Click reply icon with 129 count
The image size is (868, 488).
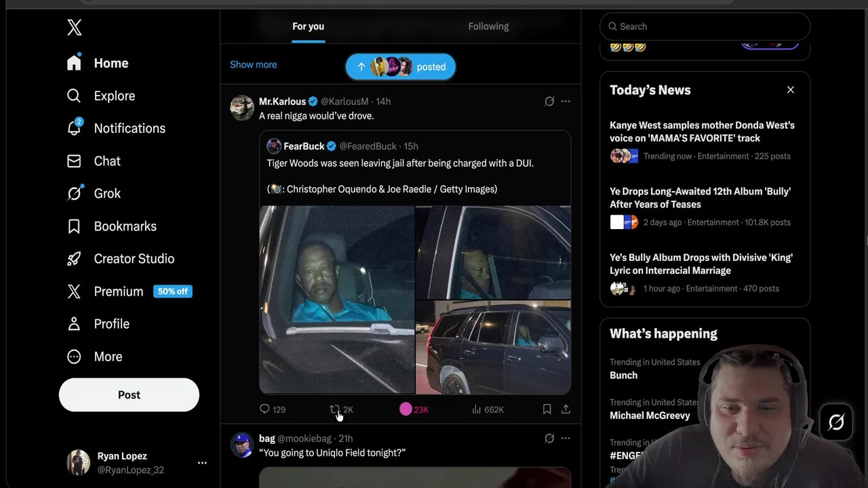pyautogui.click(x=264, y=409)
